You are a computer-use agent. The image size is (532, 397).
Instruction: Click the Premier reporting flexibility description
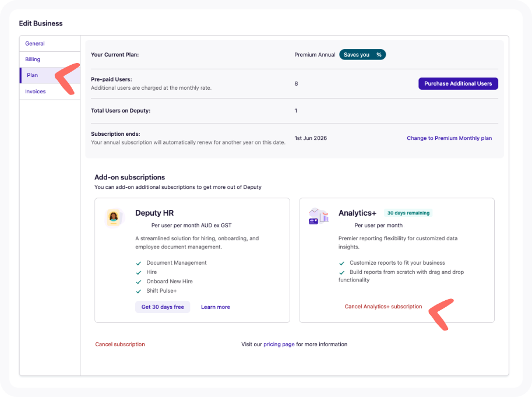point(397,243)
